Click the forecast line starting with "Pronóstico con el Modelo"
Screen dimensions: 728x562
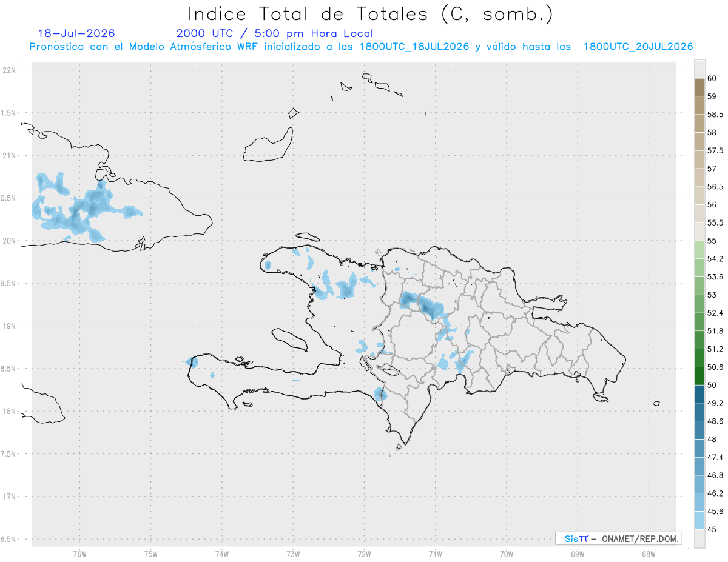[x=361, y=47]
